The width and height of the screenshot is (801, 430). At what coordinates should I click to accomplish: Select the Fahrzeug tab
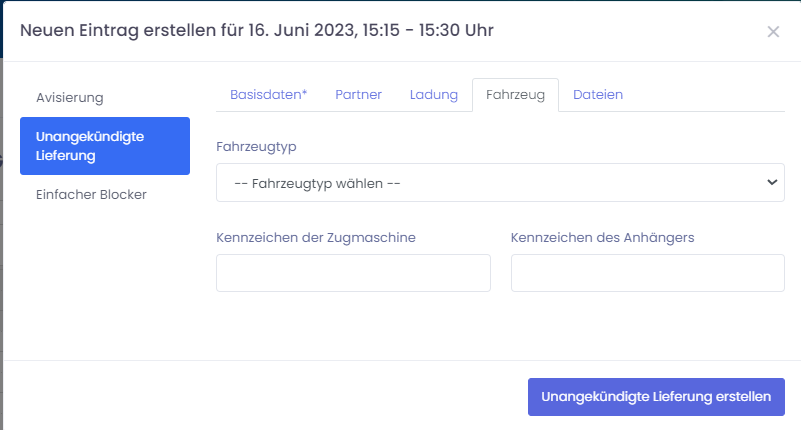tap(514, 95)
